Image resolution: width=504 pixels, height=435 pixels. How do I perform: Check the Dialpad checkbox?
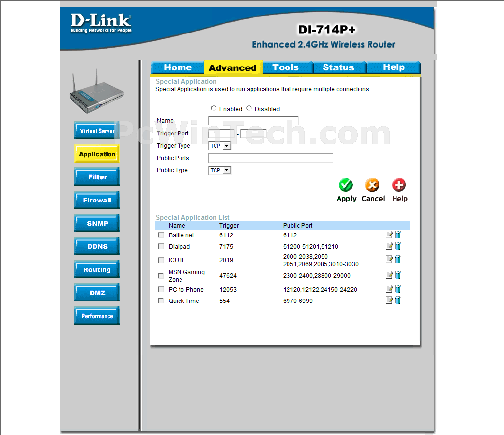point(161,246)
